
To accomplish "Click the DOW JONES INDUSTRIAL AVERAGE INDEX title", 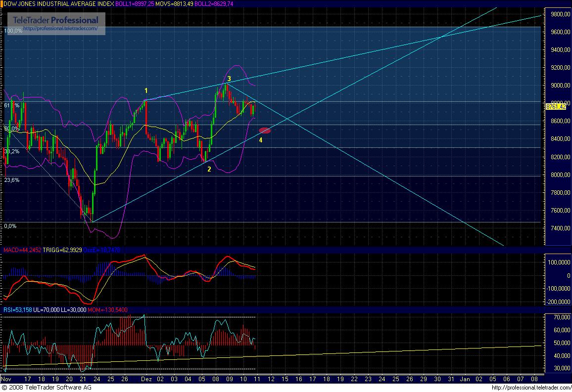I will 59,3.
